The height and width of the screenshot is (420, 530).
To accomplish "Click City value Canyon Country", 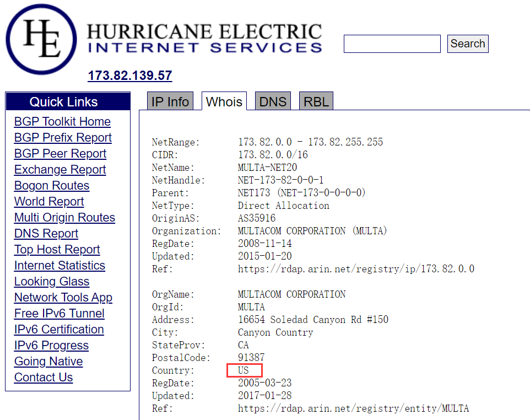I will [275, 332].
